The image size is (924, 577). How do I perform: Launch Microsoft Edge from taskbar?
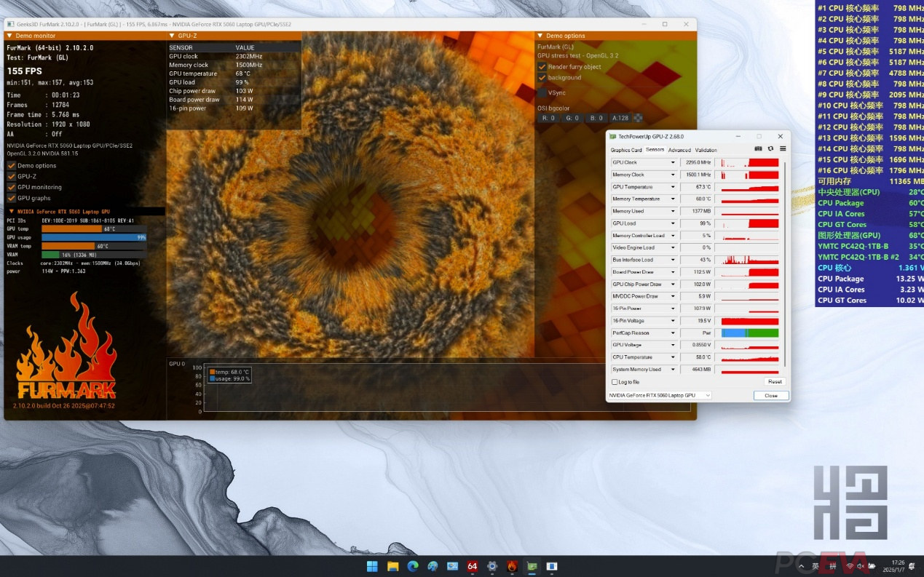[x=413, y=566]
